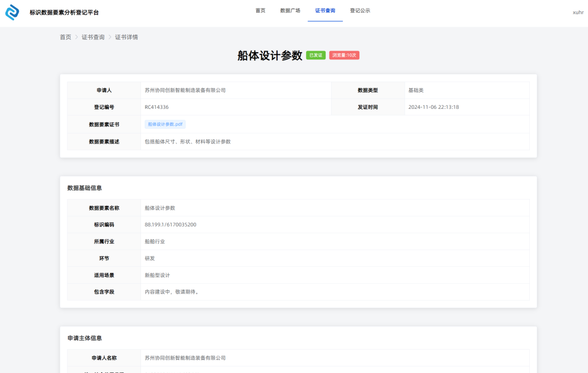Switch to the 登记公示 tab
The width and height of the screenshot is (588, 373).
pos(360,10)
